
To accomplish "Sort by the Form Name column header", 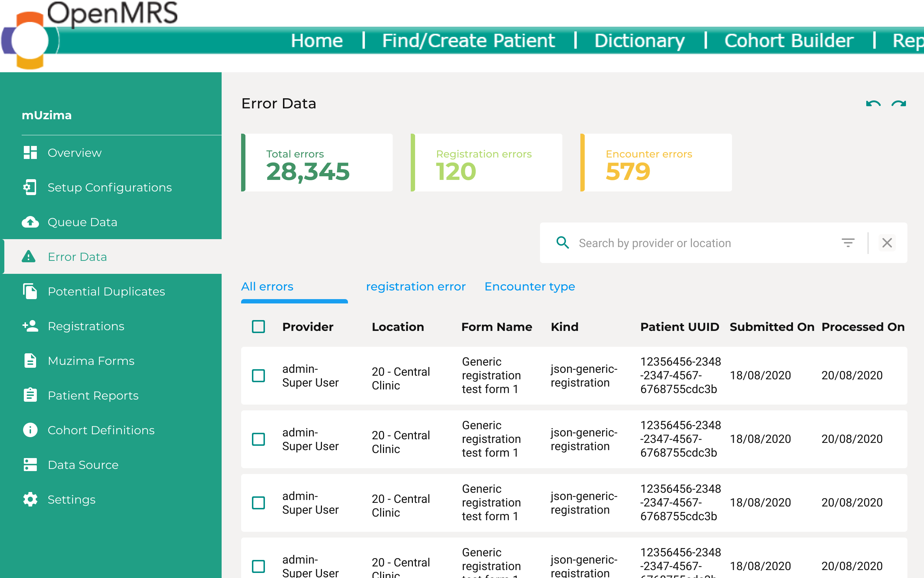I will coord(497,327).
